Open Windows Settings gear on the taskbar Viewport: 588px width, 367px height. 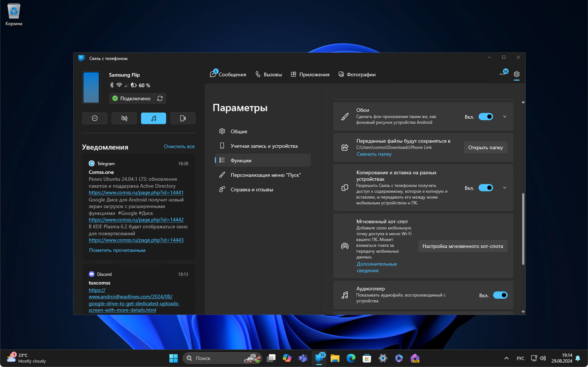(x=383, y=358)
